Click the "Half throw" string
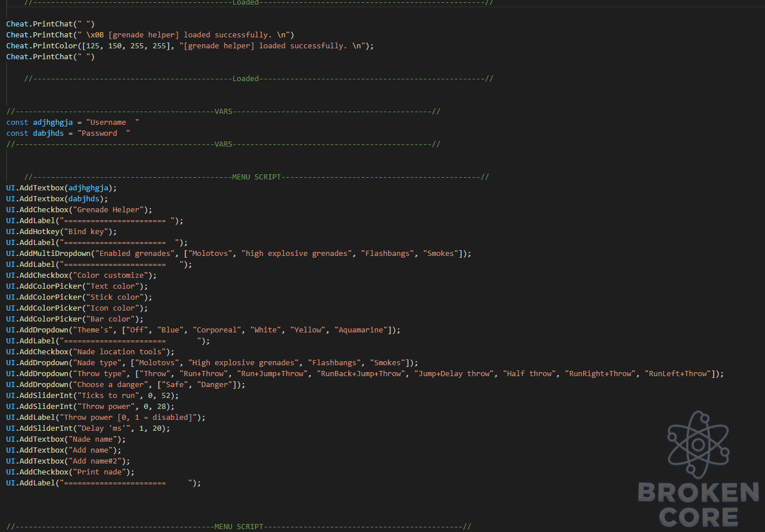The height and width of the screenshot is (532, 765). pyautogui.click(x=530, y=373)
